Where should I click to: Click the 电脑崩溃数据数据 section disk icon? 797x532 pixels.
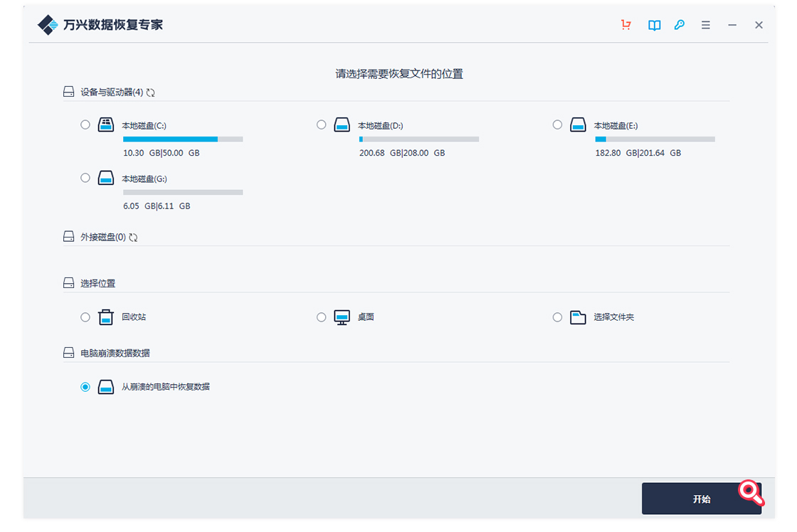68,352
